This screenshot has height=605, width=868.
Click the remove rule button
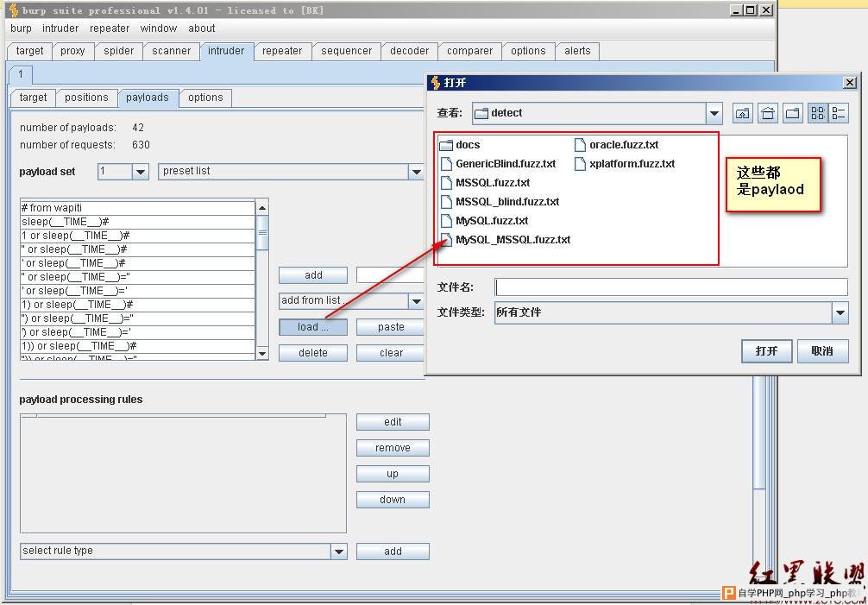coord(393,448)
